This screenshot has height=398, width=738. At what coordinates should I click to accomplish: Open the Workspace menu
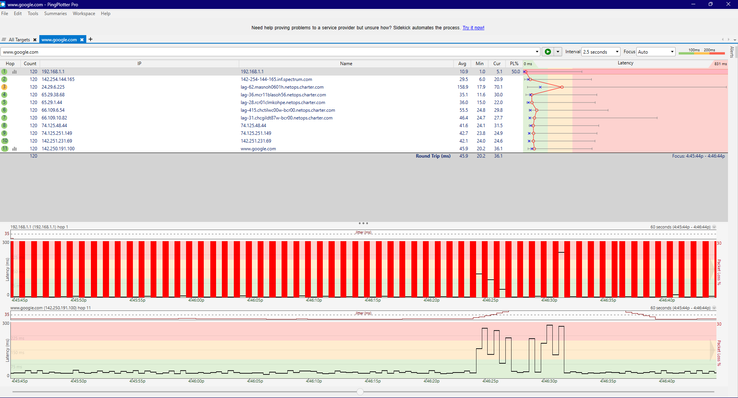click(x=84, y=14)
